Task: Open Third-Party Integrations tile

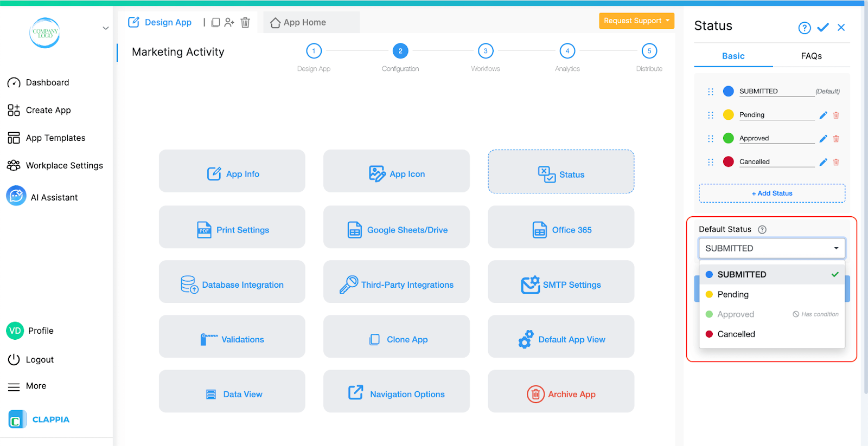Action: tap(397, 282)
